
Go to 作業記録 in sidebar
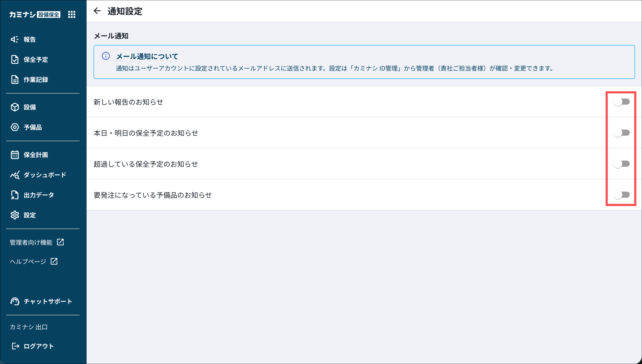point(35,80)
